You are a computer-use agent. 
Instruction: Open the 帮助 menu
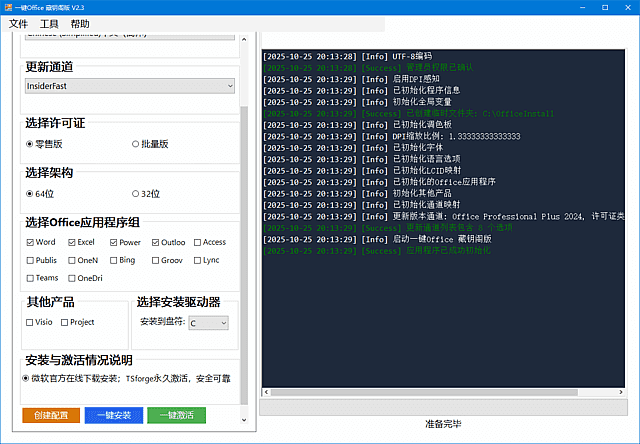(80, 23)
